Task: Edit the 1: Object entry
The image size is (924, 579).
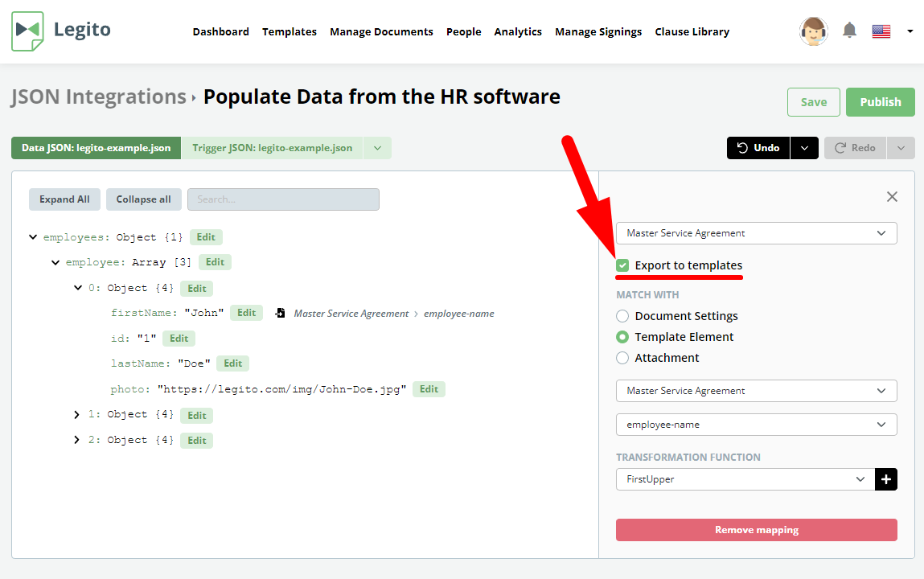Action: click(x=197, y=416)
